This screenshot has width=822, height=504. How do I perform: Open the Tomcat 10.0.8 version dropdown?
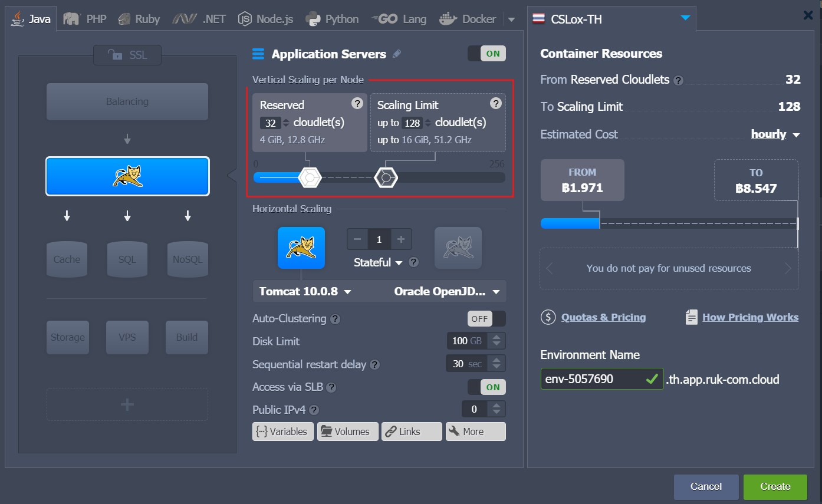pyautogui.click(x=305, y=292)
